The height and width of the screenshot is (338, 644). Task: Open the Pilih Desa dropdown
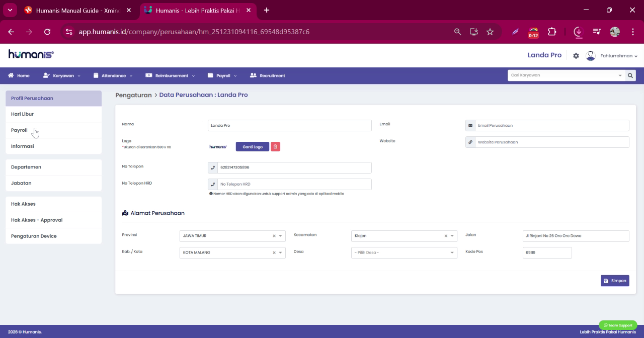[x=404, y=252]
